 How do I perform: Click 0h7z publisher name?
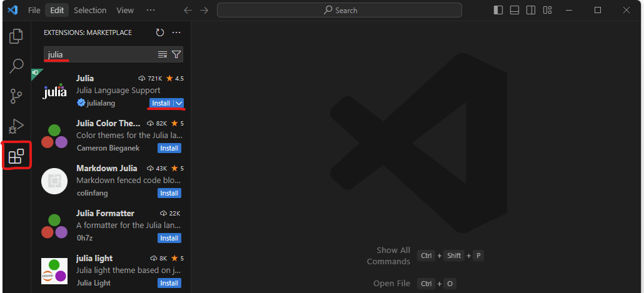coord(84,238)
